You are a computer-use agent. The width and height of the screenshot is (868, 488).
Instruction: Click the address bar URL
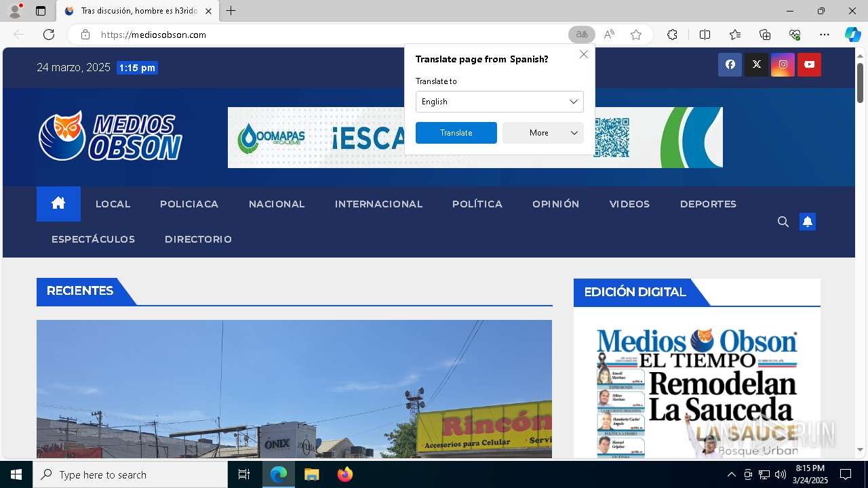(153, 35)
